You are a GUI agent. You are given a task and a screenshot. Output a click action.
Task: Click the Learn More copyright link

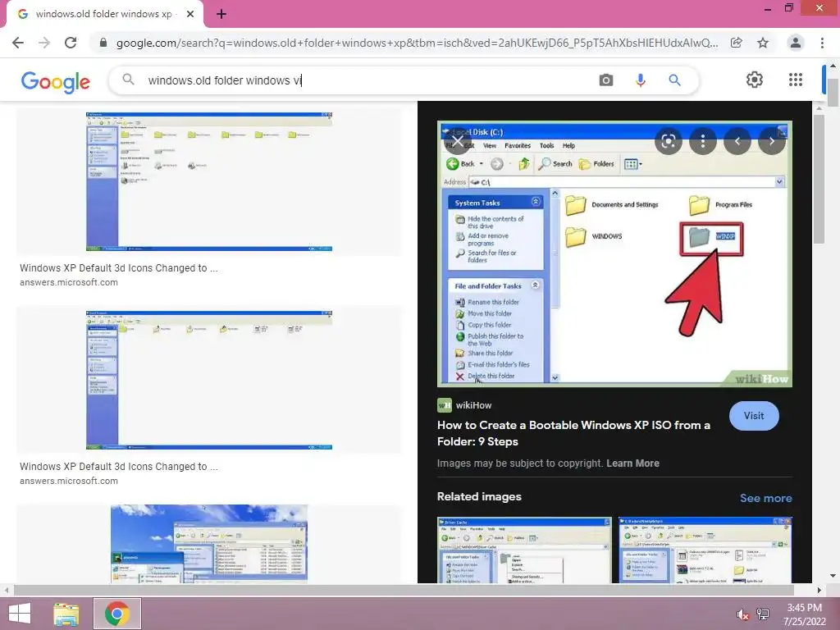(x=632, y=463)
